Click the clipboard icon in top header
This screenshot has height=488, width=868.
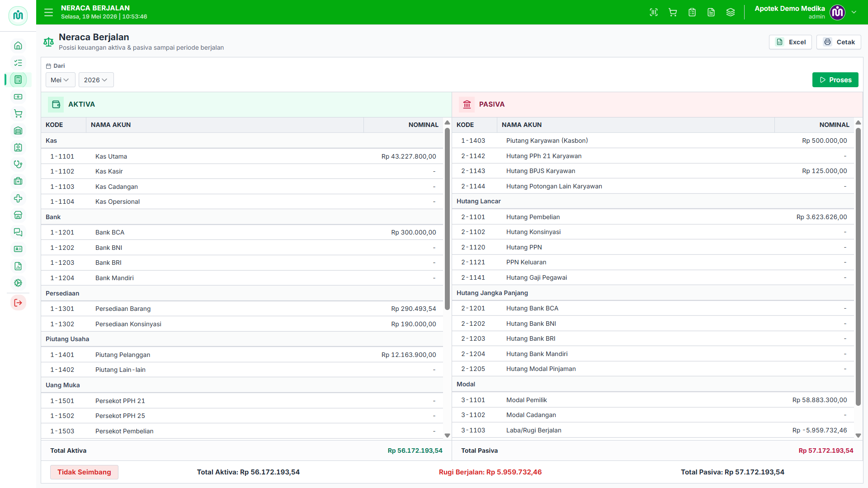[692, 12]
